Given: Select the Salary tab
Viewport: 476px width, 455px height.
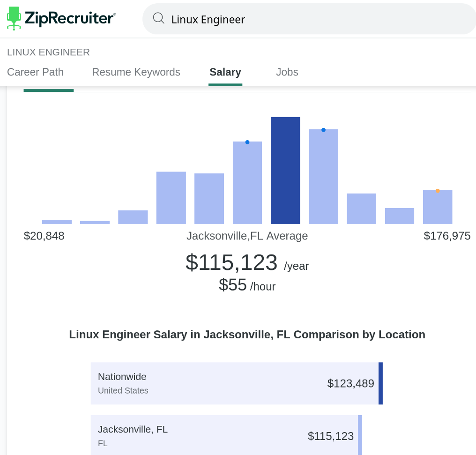Looking at the screenshot, I should tap(225, 72).
